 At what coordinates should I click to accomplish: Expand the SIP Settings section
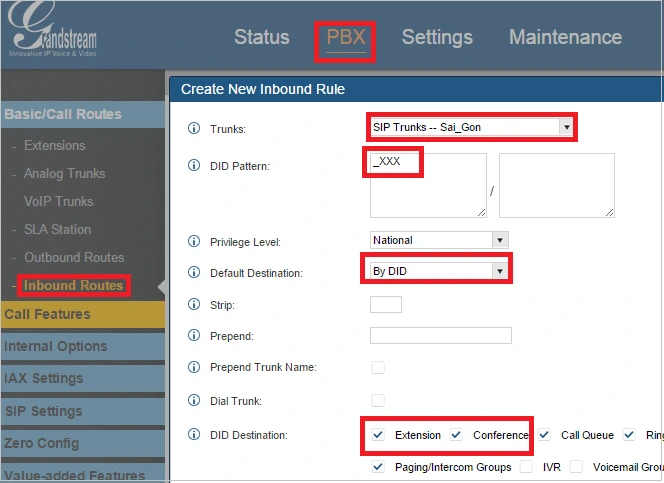tap(43, 411)
